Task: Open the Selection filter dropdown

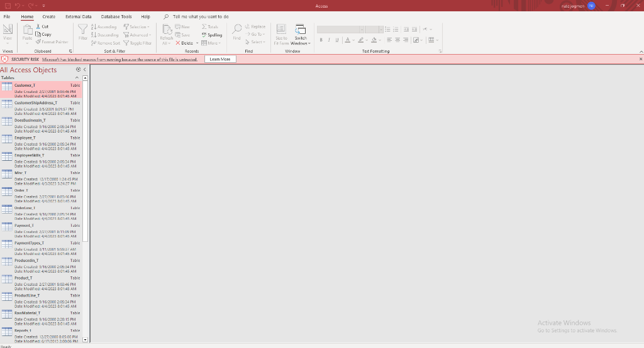Action: coord(136,26)
